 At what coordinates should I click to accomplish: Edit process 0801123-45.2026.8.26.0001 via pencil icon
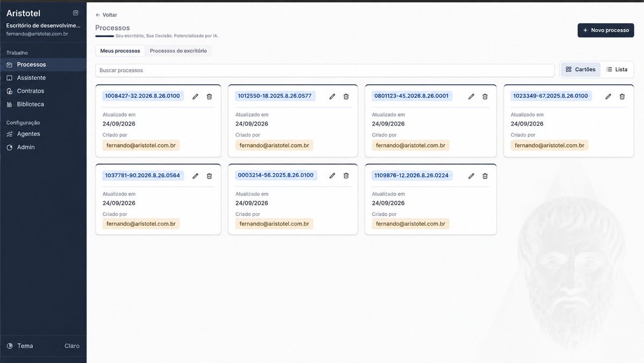[x=471, y=96]
